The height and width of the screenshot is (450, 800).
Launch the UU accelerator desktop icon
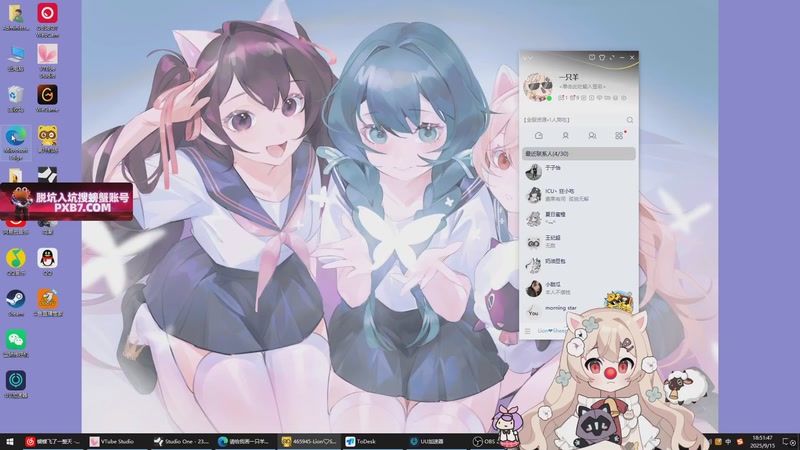16,384
